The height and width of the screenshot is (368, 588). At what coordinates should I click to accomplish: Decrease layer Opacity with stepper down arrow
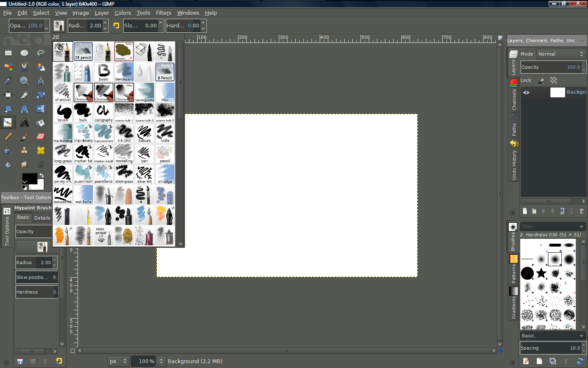click(584, 70)
